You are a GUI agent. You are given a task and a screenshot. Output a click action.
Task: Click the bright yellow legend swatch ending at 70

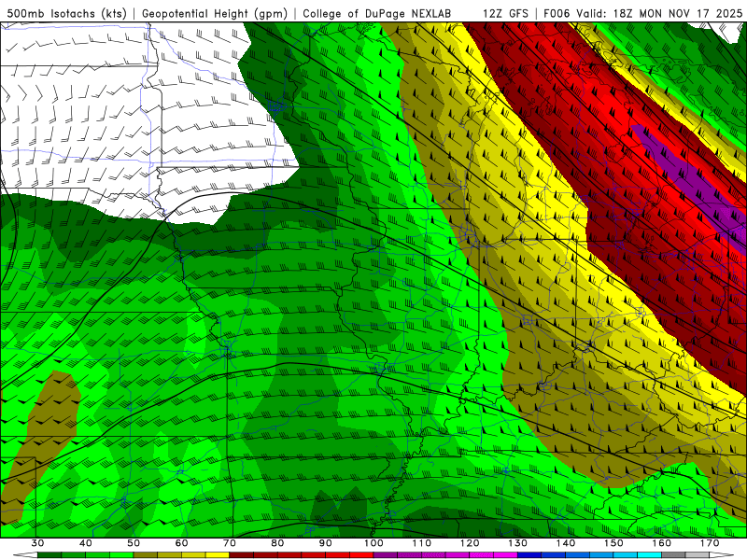tap(218, 554)
